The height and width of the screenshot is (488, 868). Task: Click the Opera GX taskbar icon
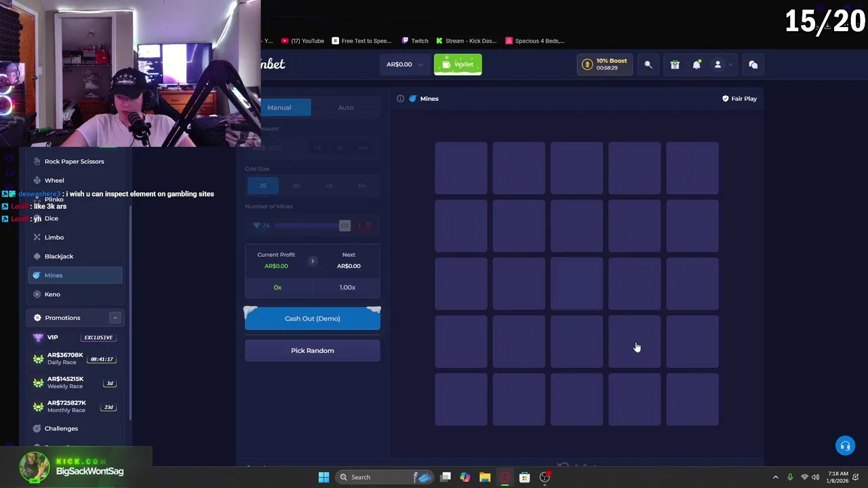click(505, 477)
